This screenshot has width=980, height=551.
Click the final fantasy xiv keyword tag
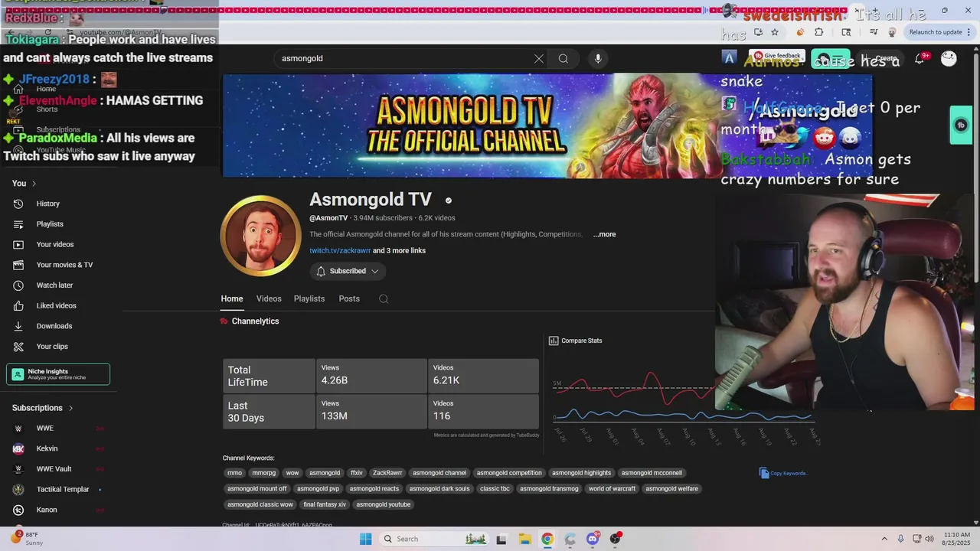pyautogui.click(x=325, y=505)
